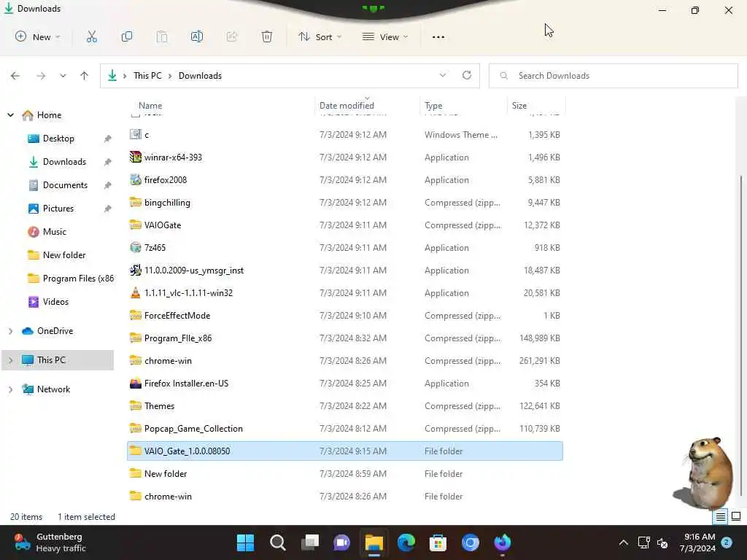The width and height of the screenshot is (747, 560).
Task: Expand address bar history dropdown
Action: (443, 75)
